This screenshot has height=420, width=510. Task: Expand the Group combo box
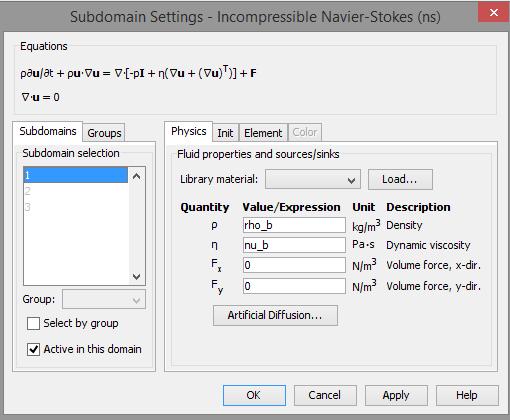104,299
